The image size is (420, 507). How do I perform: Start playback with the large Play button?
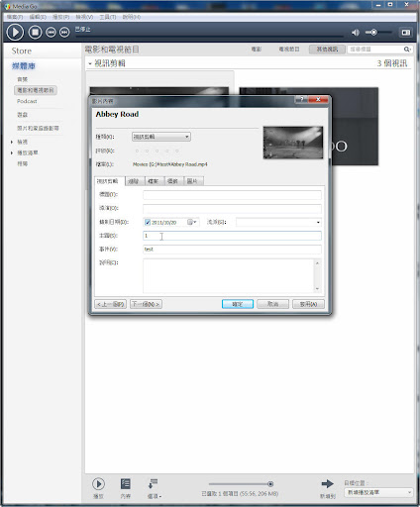pyautogui.click(x=15, y=33)
